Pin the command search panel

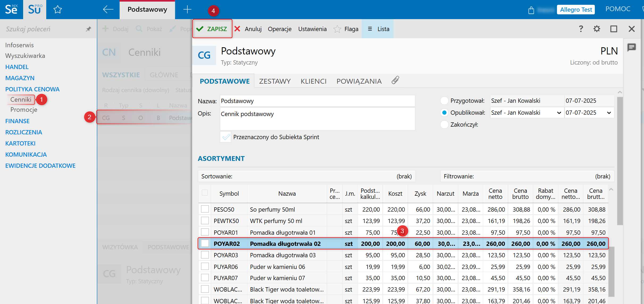pyautogui.click(x=89, y=29)
